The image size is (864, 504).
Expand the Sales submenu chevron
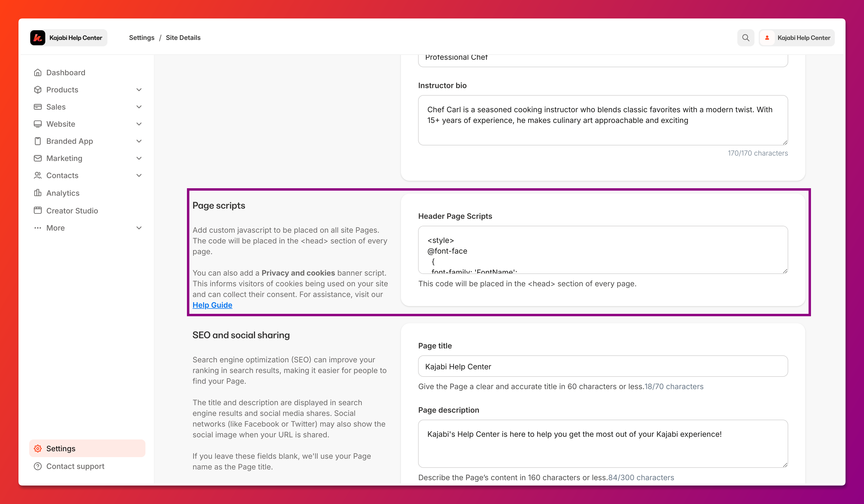[139, 107]
